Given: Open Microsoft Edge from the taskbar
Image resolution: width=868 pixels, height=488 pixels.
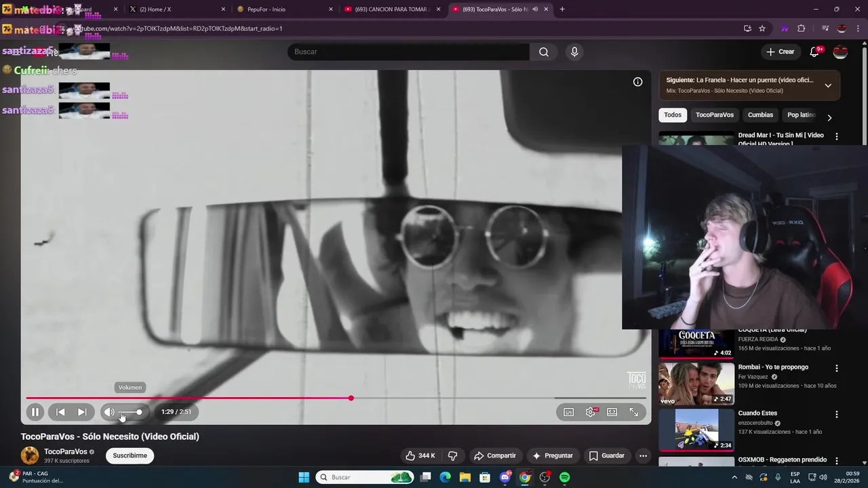Looking at the screenshot, I should (445, 477).
